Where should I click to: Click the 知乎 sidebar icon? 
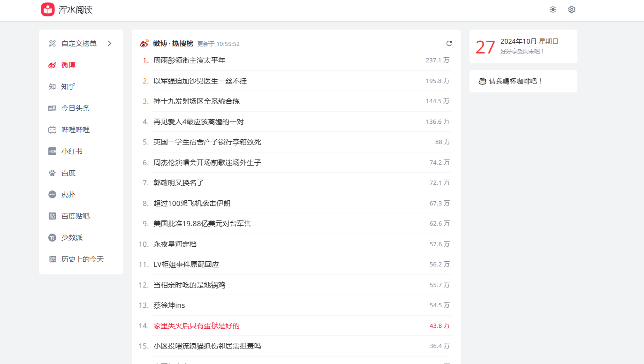[x=52, y=87]
